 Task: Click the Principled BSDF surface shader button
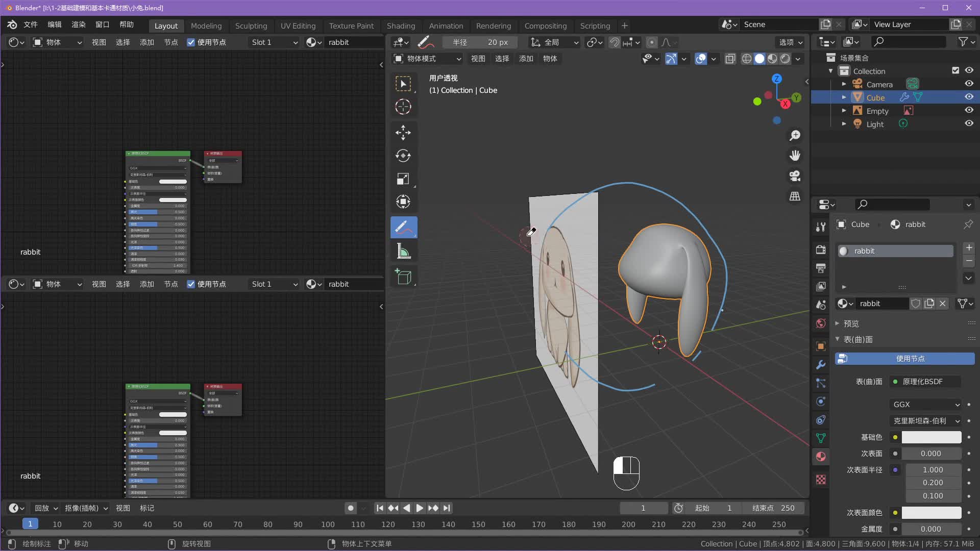coord(925,382)
